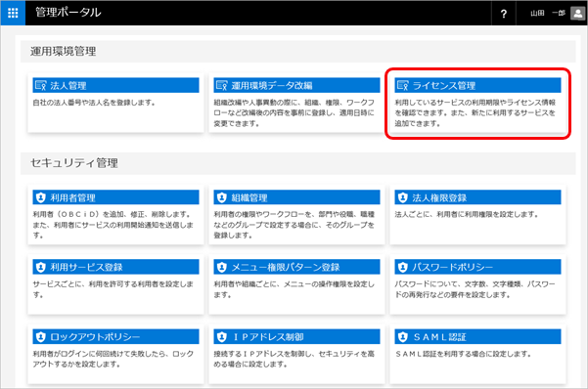
Task: Click the 組織管理 shield icon
Action: coord(222,197)
